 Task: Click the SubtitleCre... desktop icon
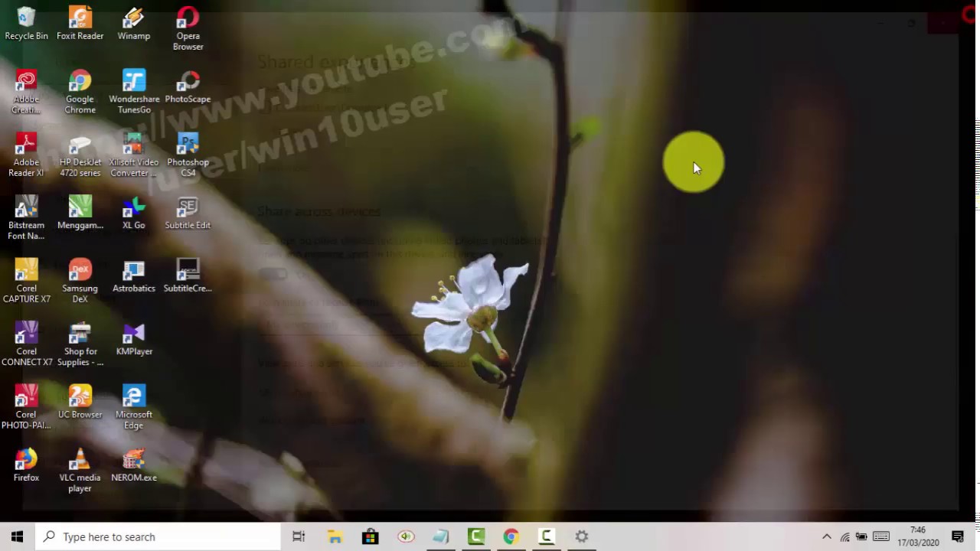pyautogui.click(x=188, y=275)
